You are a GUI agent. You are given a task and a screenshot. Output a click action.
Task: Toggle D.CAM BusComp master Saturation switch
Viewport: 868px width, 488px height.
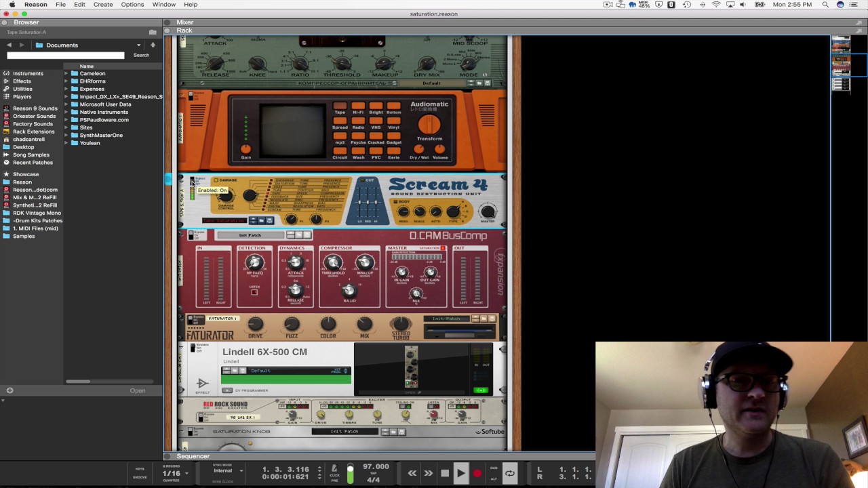click(443, 248)
